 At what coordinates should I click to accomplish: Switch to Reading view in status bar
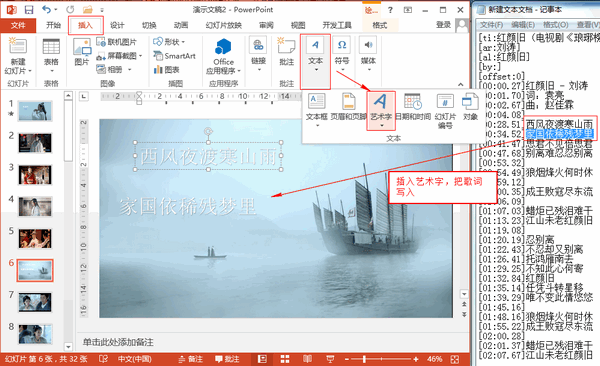pyautogui.click(x=307, y=359)
